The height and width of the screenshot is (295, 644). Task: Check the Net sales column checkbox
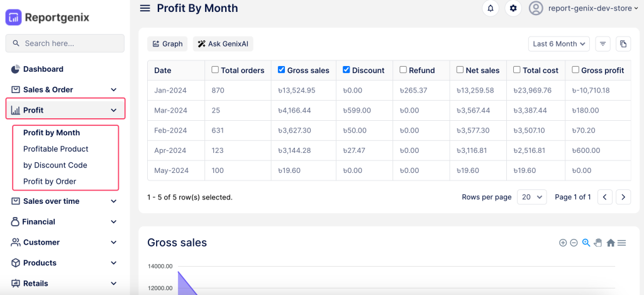point(460,70)
